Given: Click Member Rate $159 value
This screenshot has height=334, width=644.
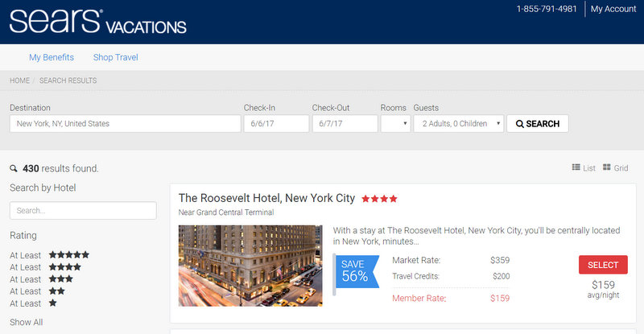Looking at the screenshot, I should 499,299.
